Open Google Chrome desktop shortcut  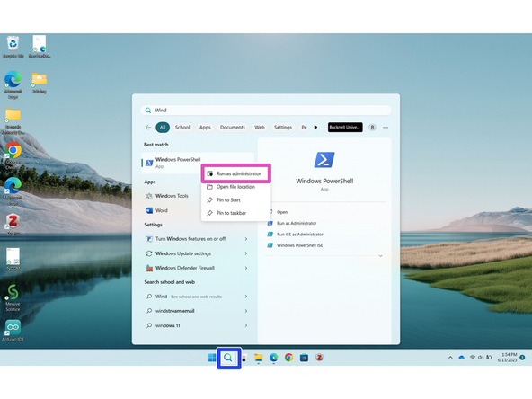click(13, 155)
